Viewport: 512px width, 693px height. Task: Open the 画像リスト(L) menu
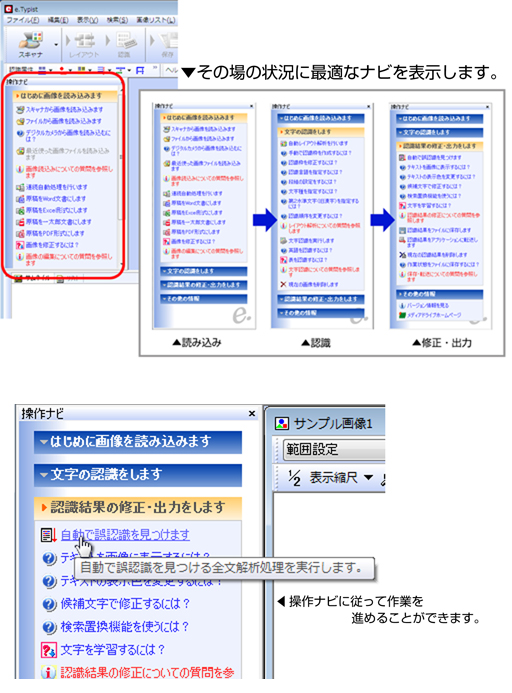156,20
